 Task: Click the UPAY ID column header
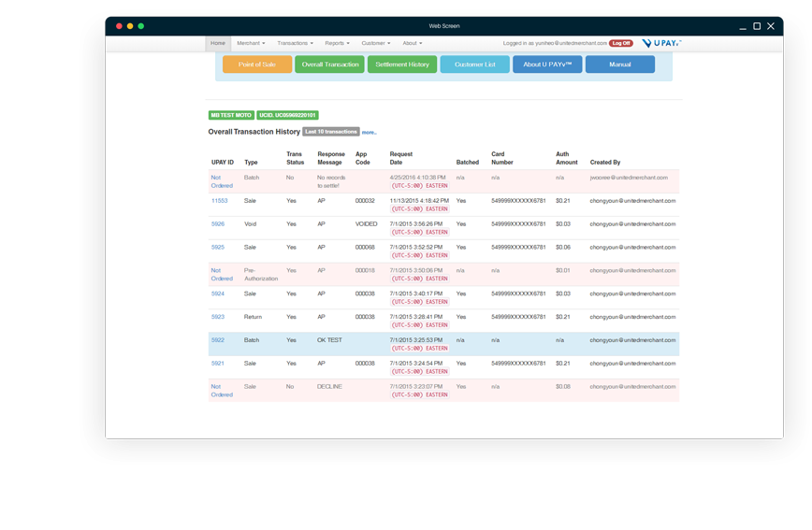pyautogui.click(x=223, y=163)
